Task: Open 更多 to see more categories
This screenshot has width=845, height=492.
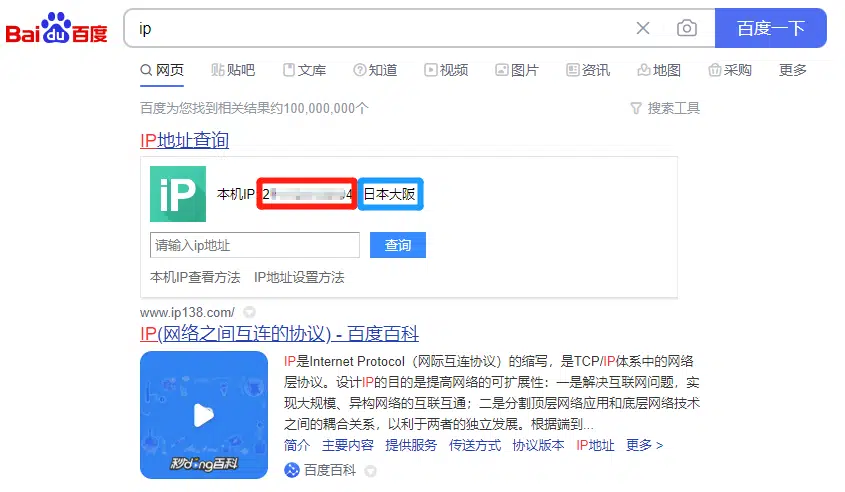Action: point(792,70)
